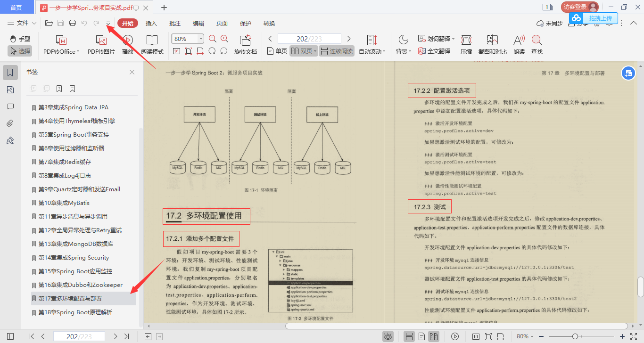Toggle double page view (双页)
Image resolution: width=644 pixels, height=343 pixels.
[x=304, y=51]
